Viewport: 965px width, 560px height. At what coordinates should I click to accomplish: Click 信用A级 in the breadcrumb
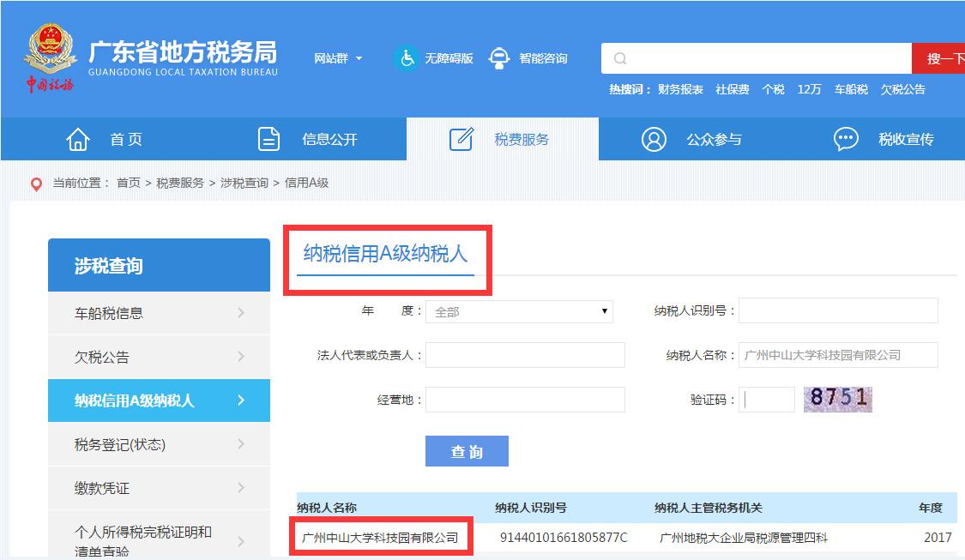pos(306,184)
